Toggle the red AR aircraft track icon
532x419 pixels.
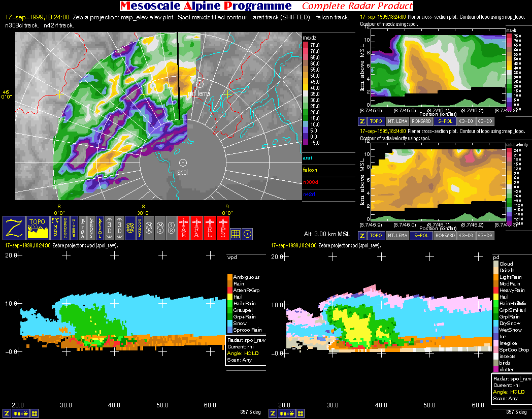[x=184, y=228]
